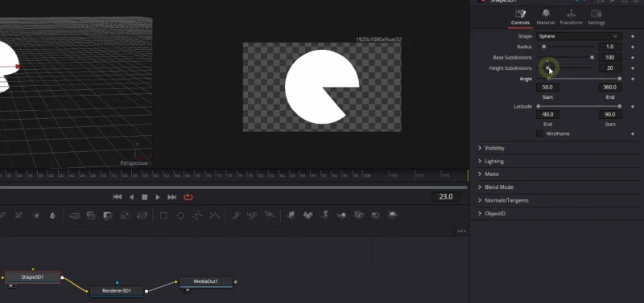Click the current time field showing 23.0
Viewport: 644px width, 303px height.
446,197
